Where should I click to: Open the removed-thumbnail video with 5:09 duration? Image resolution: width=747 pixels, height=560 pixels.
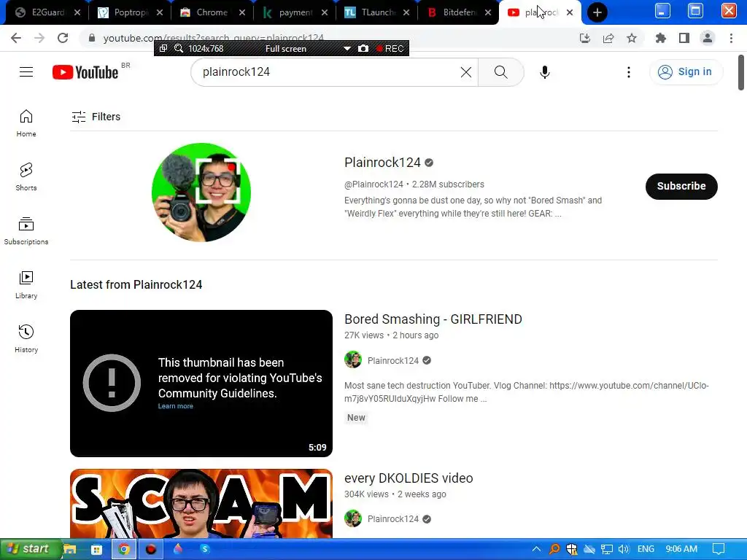coord(201,384)
